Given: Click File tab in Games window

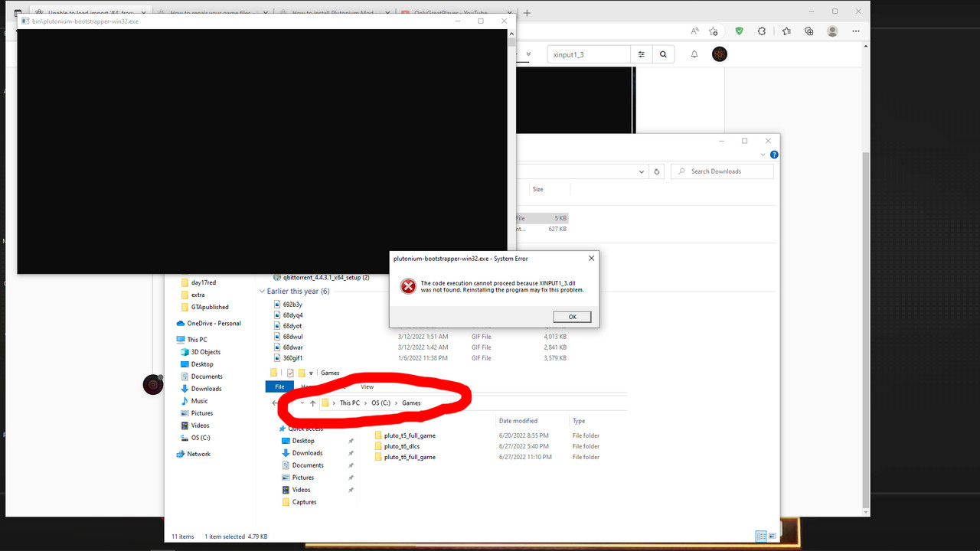Looking at the screenshot, I should point(279,387).
